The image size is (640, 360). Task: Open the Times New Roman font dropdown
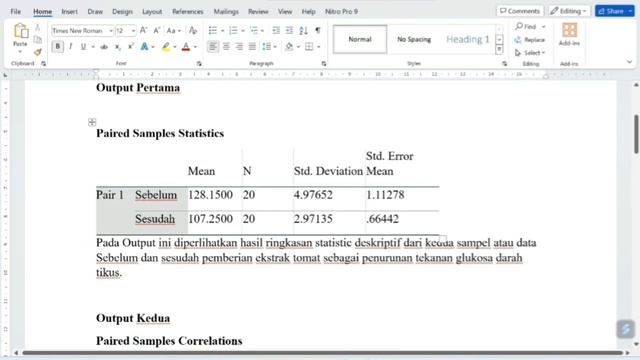point(111,31)
